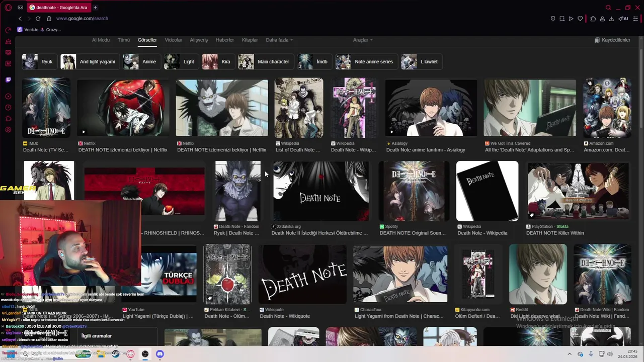Switch to the AI Modu tab

101,40
